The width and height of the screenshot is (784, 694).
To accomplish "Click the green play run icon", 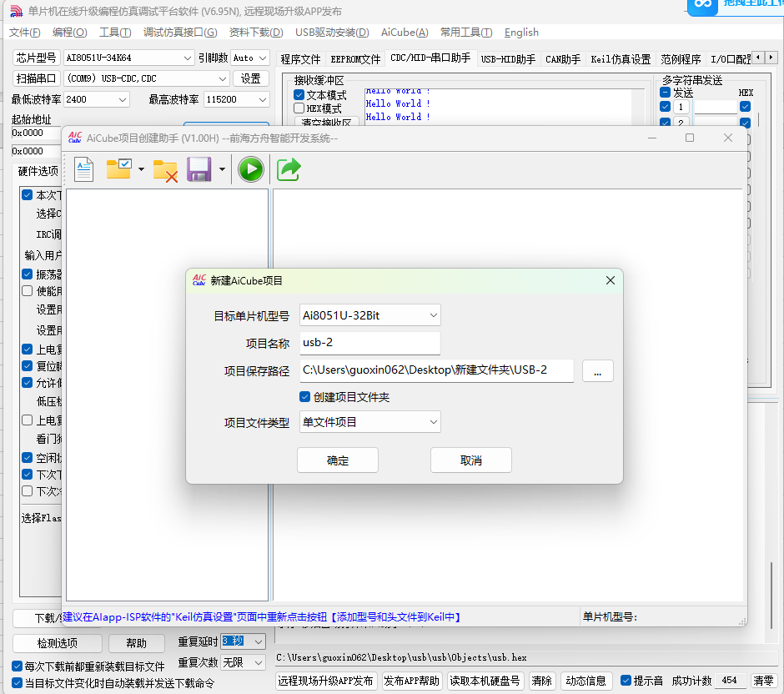I will pyautogui.click(x=251, y=169).
